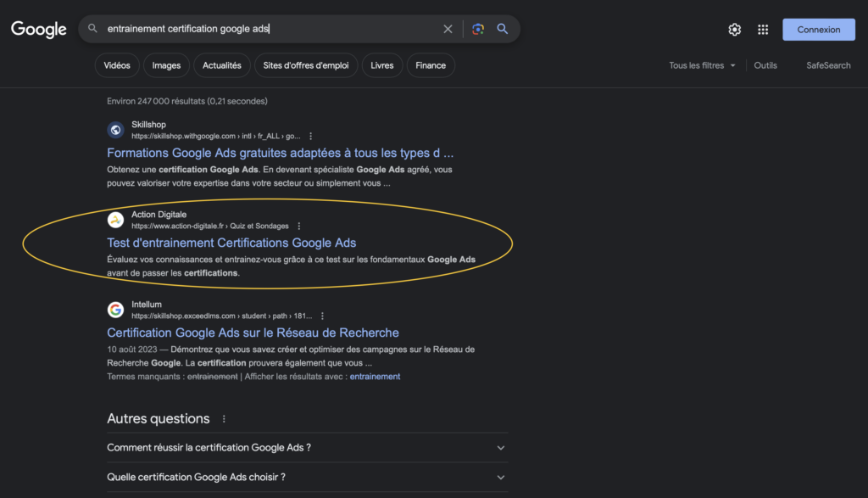The height and width of the screenshot is (498, 868).
Task: Click the Intellum site name
Action: pyautogui.click(x=147, y=304)
